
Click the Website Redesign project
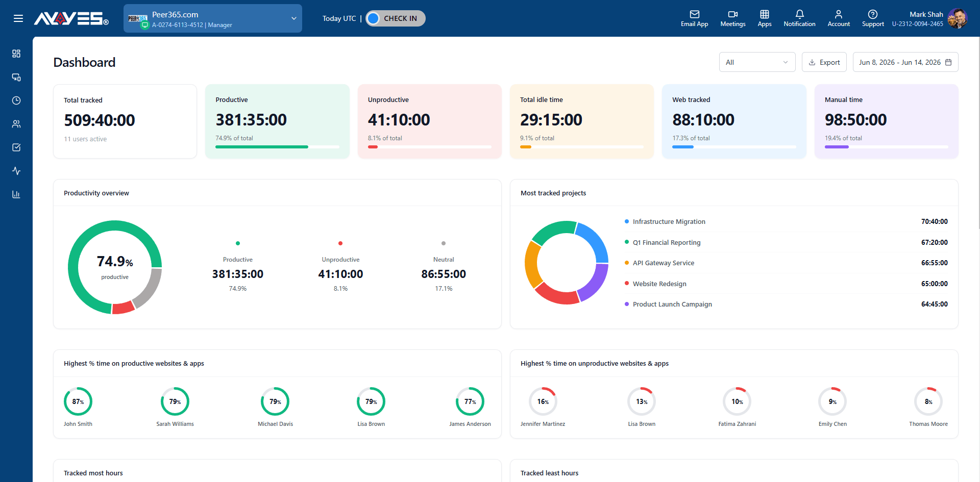[659, 284]
